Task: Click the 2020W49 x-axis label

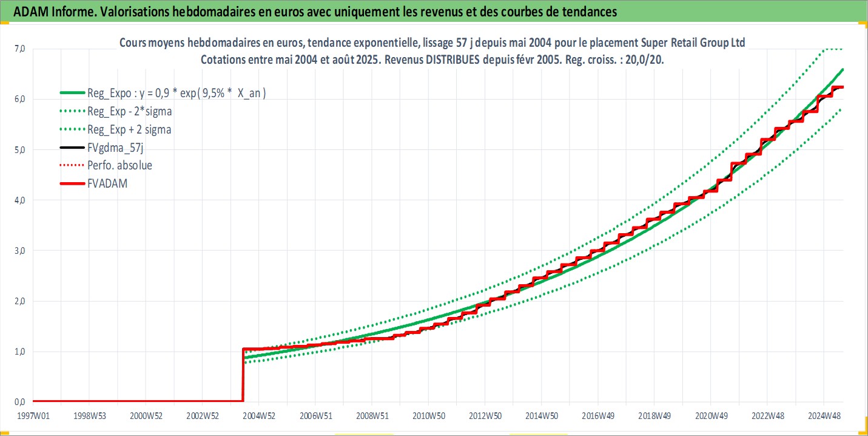Action: tap(711, 416)
